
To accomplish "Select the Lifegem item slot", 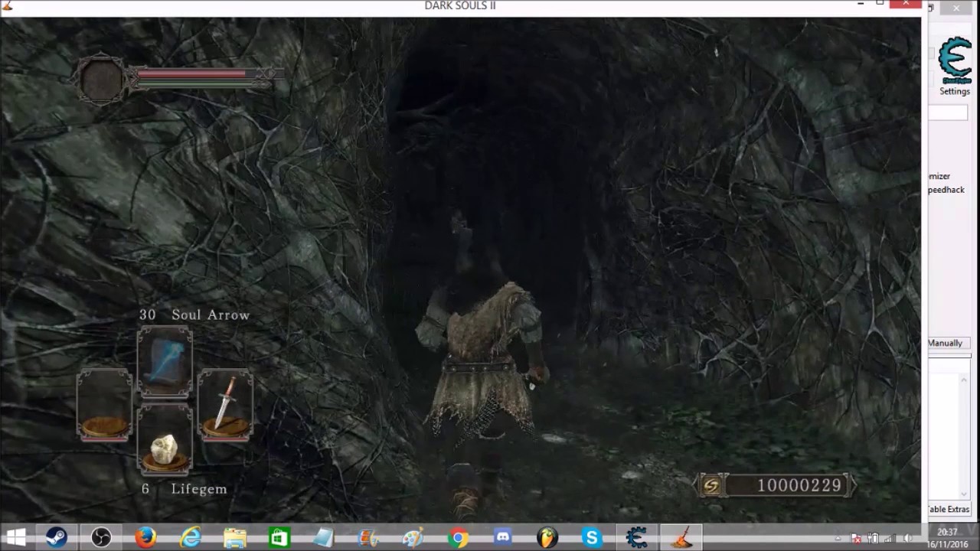I will pyautogui.click(x=165, y=440).
